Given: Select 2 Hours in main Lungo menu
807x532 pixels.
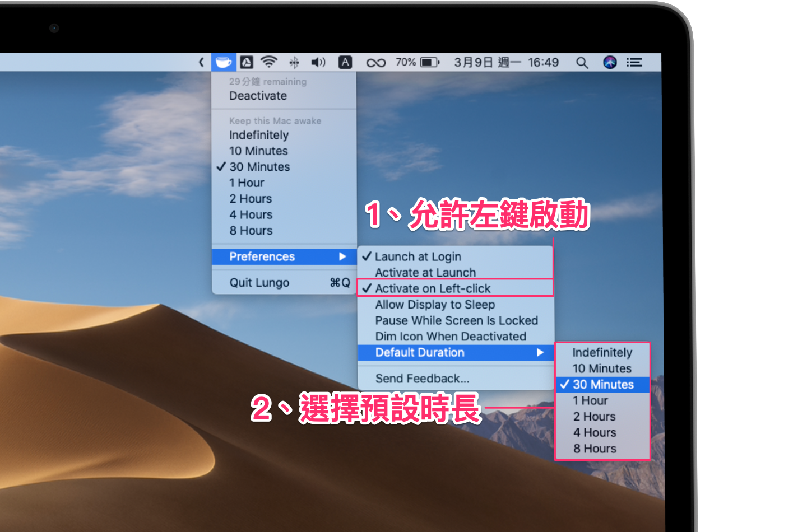Looking at the screenshot, I should [284, 199].
